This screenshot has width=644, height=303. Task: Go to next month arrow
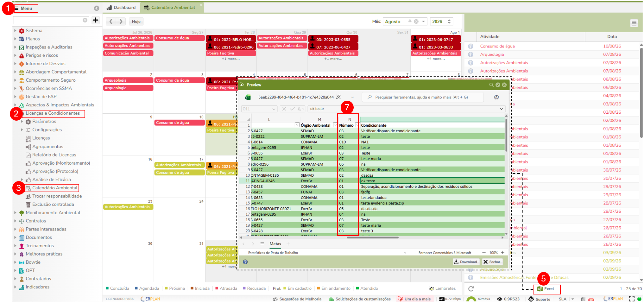coord(121,22)
